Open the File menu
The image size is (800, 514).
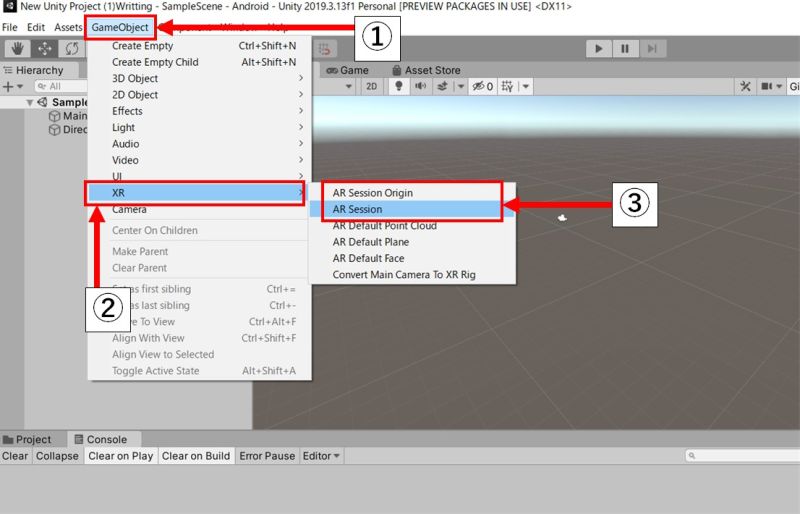click(x=10, y=27)
